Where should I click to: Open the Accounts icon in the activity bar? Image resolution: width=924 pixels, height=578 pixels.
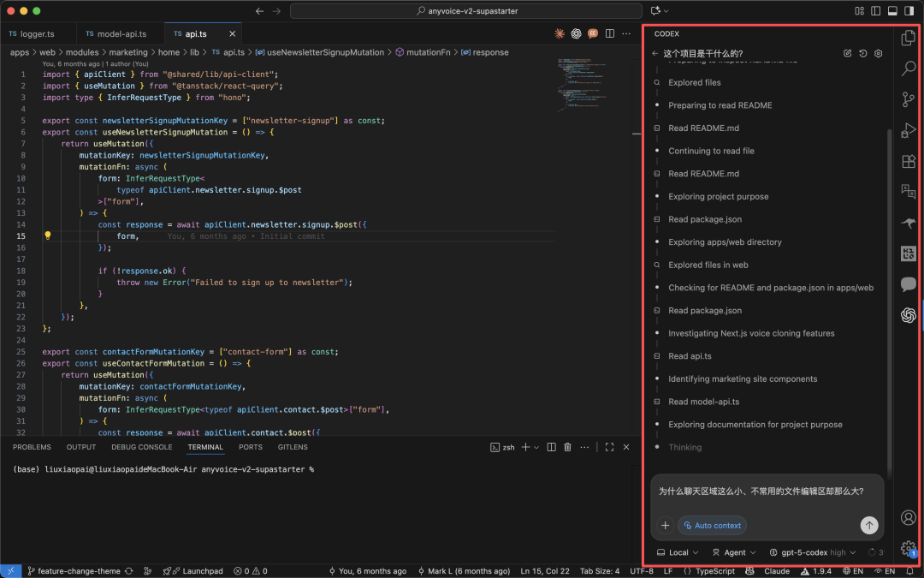908,517
